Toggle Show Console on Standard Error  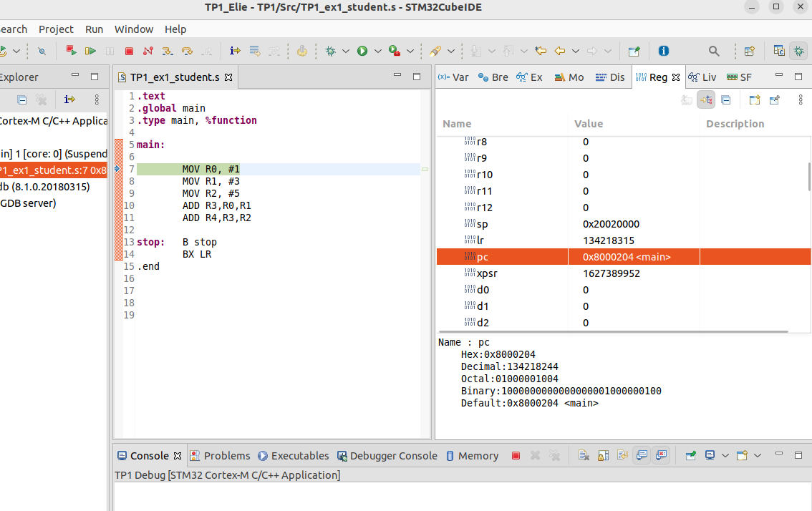pos(661,455)
